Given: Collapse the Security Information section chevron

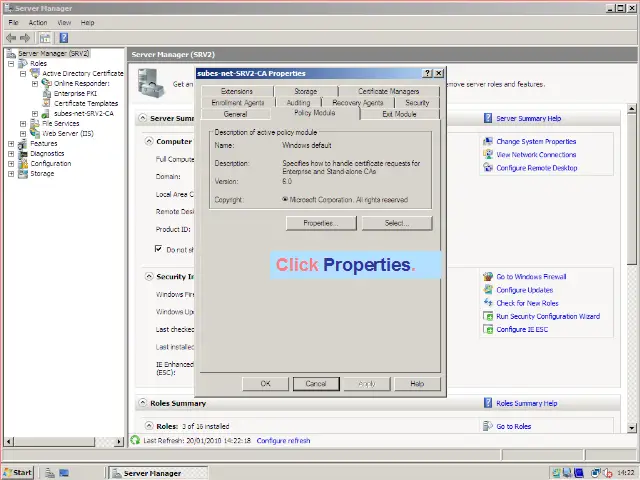Looking at the screenshot, I should point(149,276).
